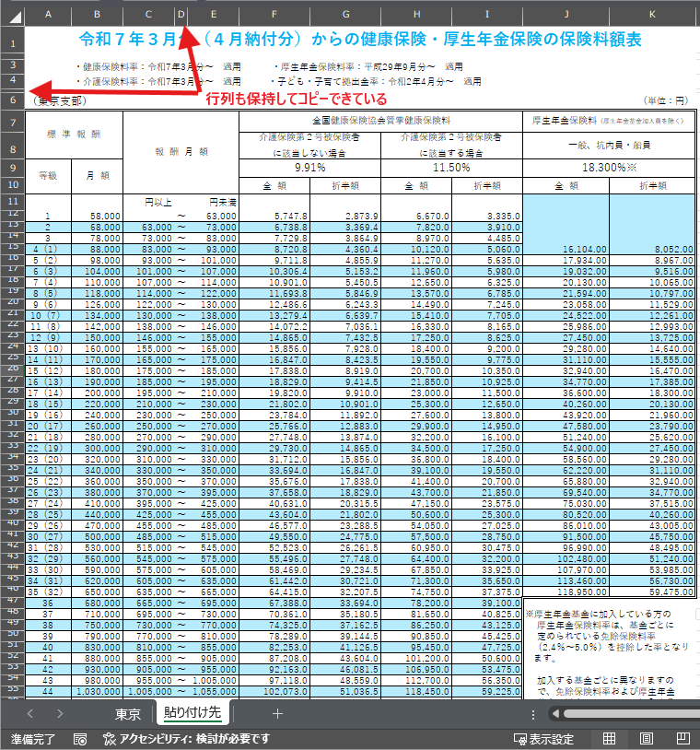Click cell with value 102,073.0
The image size is (700, 750).
(274, 691)
